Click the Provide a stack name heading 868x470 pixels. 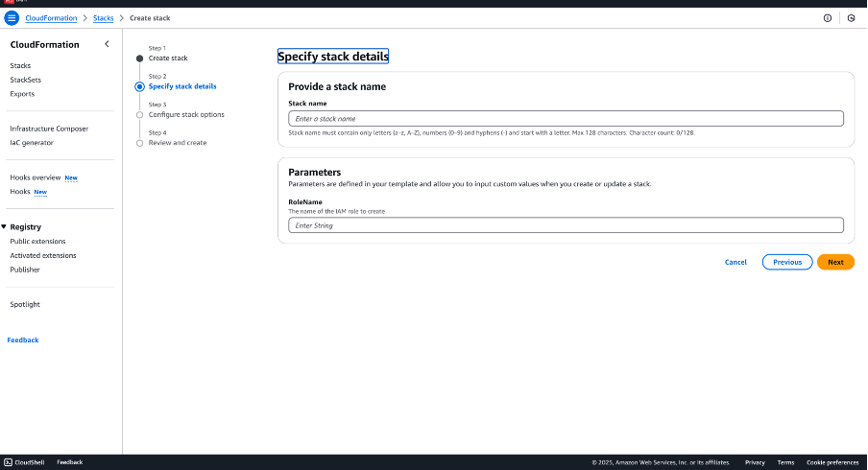pyautogui.click(x=337, y=87)
